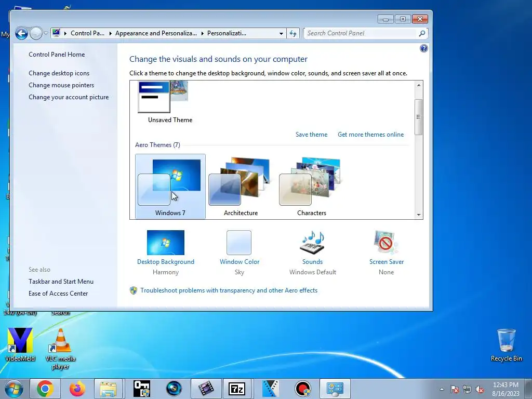Open the recent pages dropdown arrow
The height and width of the screenshot is (399, 532).
point(46,33)
